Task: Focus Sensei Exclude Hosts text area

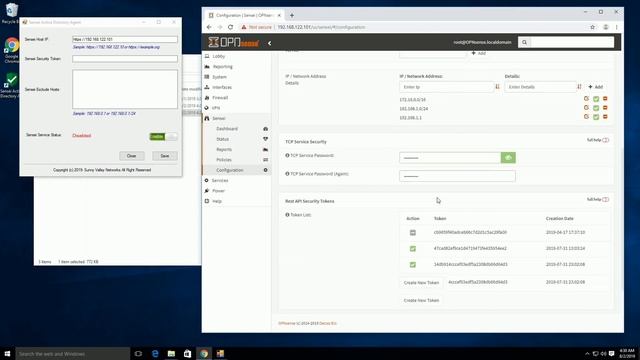Action: (125, 89)
